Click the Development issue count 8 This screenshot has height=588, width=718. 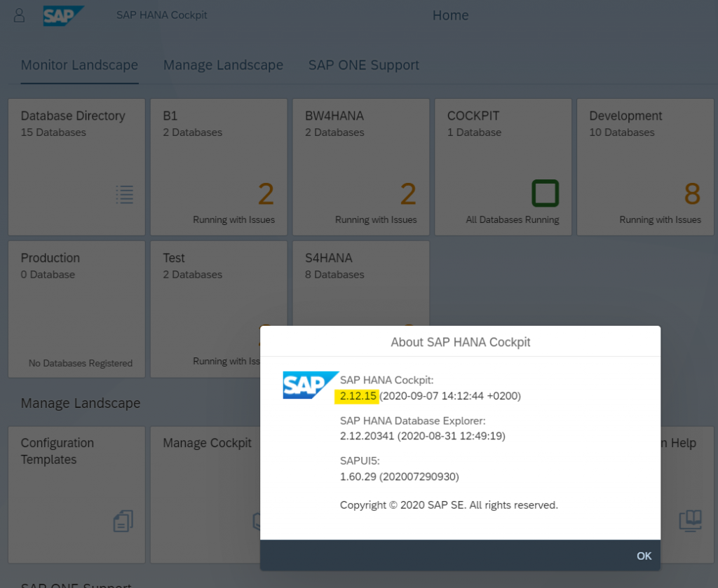692,193
